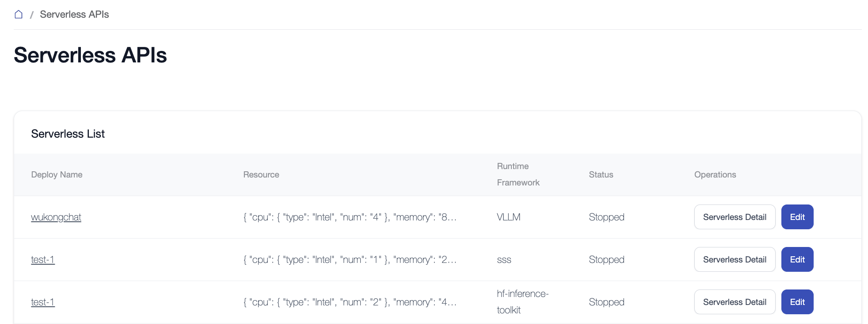Open Serverless Detail in the hf-inference-toolkit row
The width and height of the screenshot is (868, 324).
735,302
